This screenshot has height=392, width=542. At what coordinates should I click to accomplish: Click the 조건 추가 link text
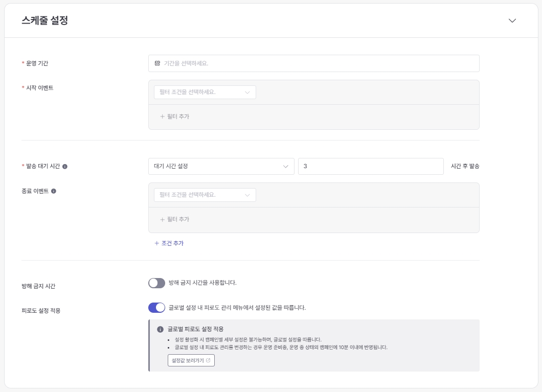(172, 243)
